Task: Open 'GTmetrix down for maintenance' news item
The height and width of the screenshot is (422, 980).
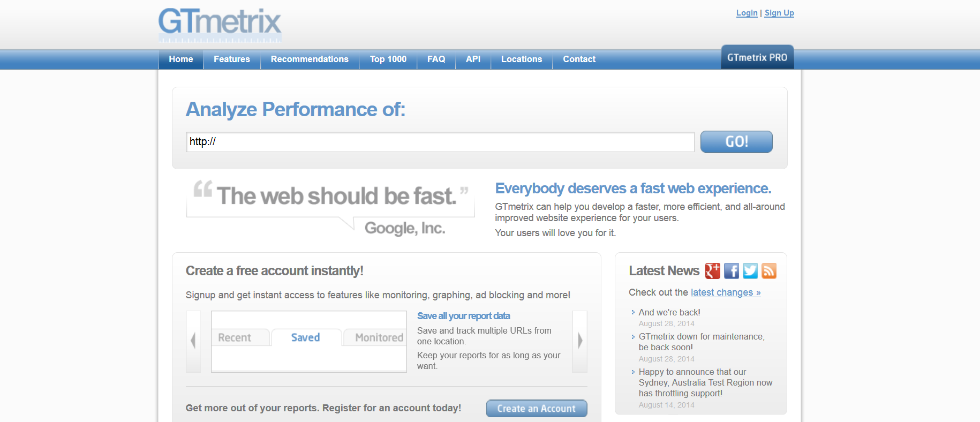Action: tap(702, 342)
